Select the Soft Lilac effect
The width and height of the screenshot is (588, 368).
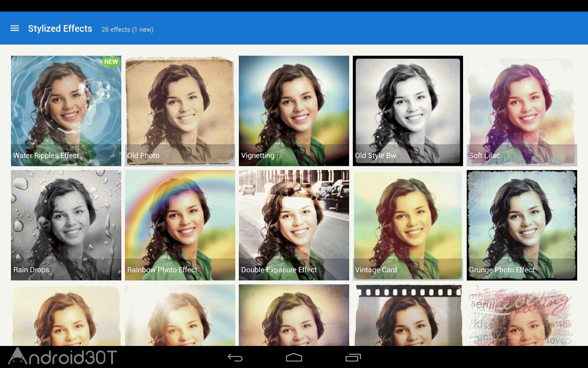(x=522, y=111)
